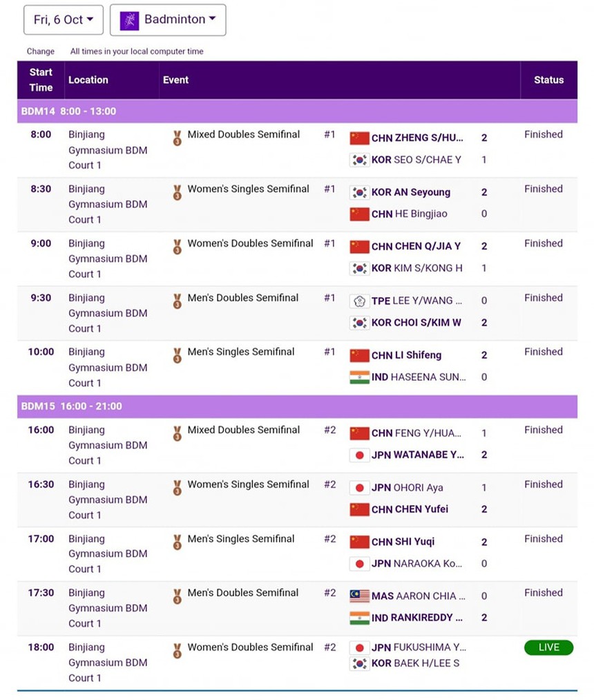Click Korea flag beside AN Seyoung
594x700 pixels.
(x=359, y=193)
